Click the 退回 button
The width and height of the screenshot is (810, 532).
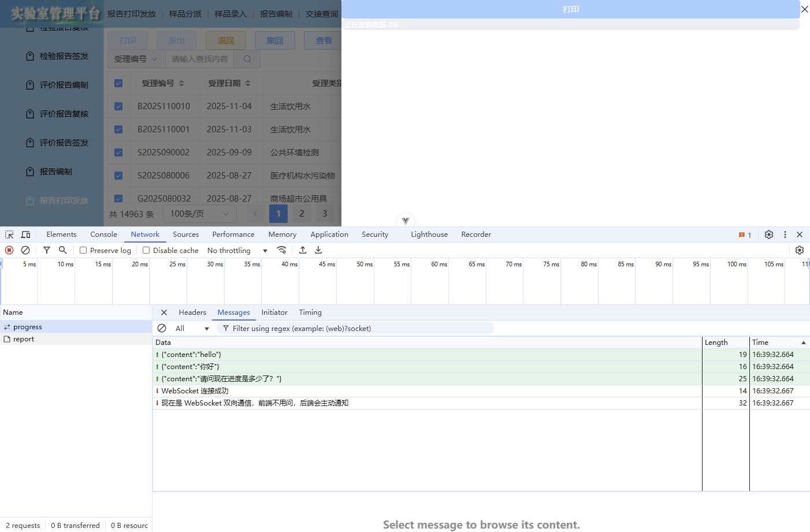point(225,40)
